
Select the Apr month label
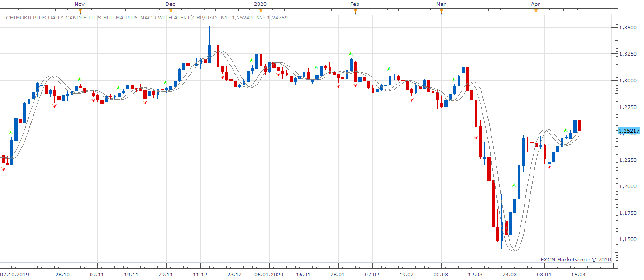tap(535, 4)
